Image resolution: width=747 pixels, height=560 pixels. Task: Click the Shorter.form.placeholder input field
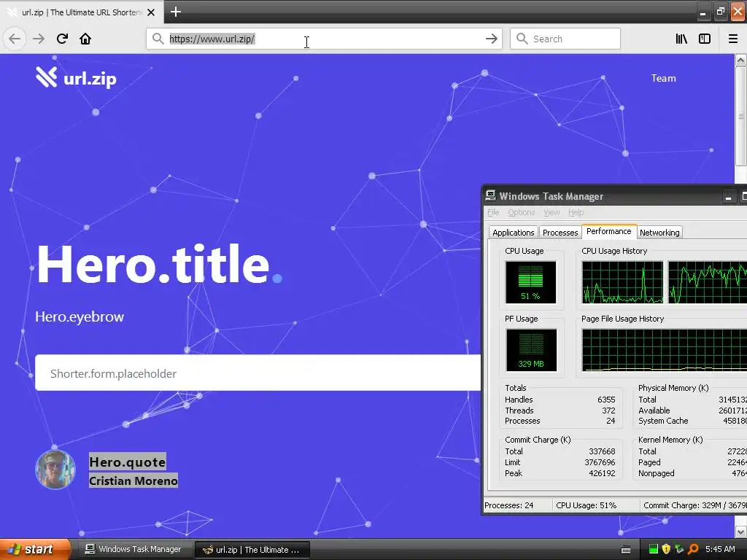[x=258, y=373]
